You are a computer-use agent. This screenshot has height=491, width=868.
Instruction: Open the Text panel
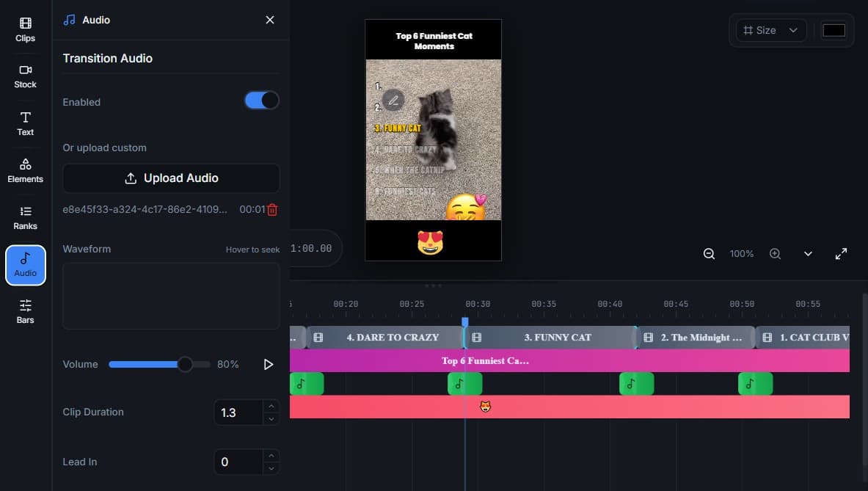click(x=25, y=123)
